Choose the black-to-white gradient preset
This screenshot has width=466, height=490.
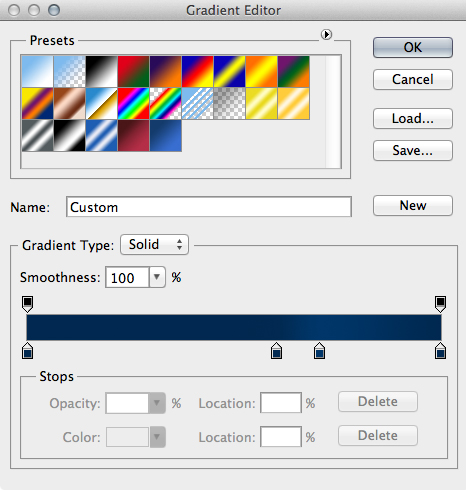click(101, 72)
